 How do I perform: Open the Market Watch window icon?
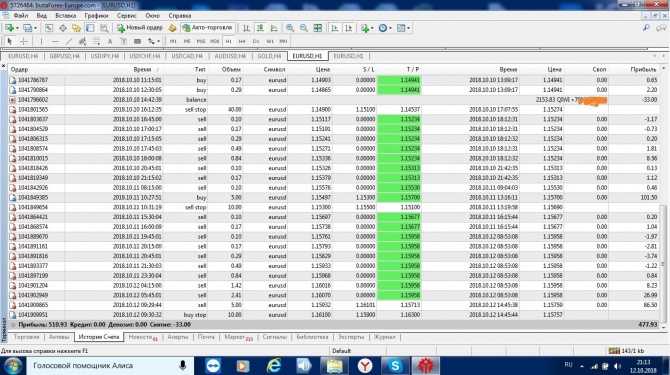(49, 28)
